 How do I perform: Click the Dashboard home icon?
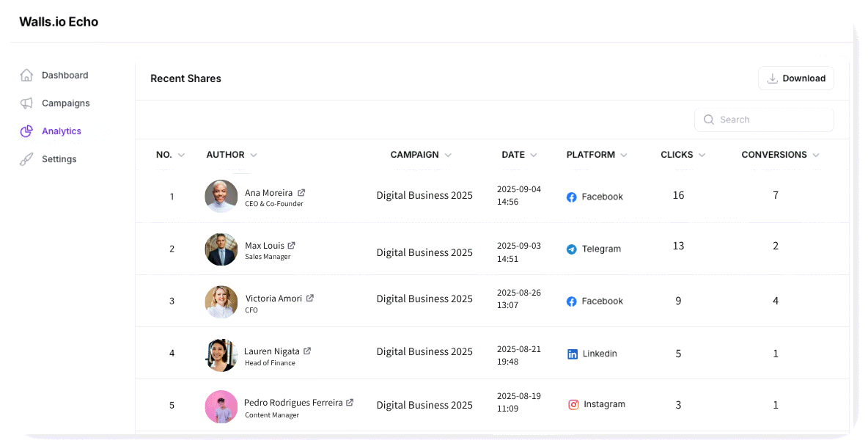click(x=26, y=76)
